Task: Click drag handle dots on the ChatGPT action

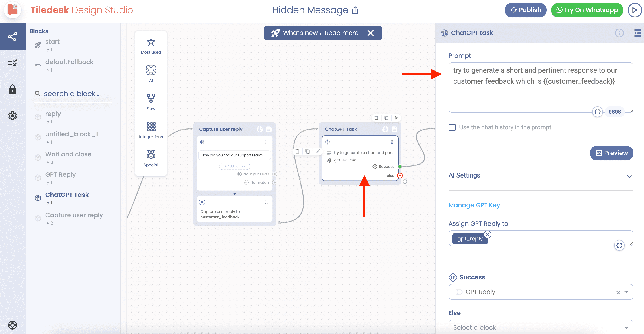Action: click(x=392, y=142)
